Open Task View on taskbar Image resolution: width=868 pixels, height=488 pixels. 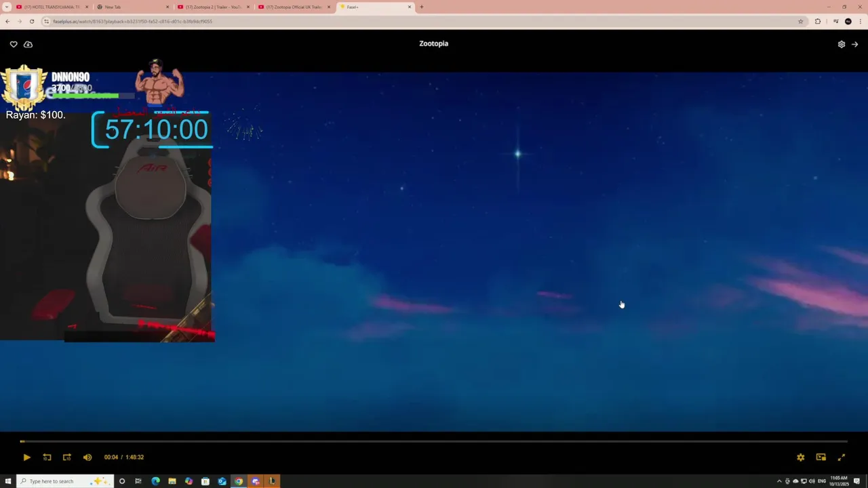pyautogui.click(x=138, y=481)
